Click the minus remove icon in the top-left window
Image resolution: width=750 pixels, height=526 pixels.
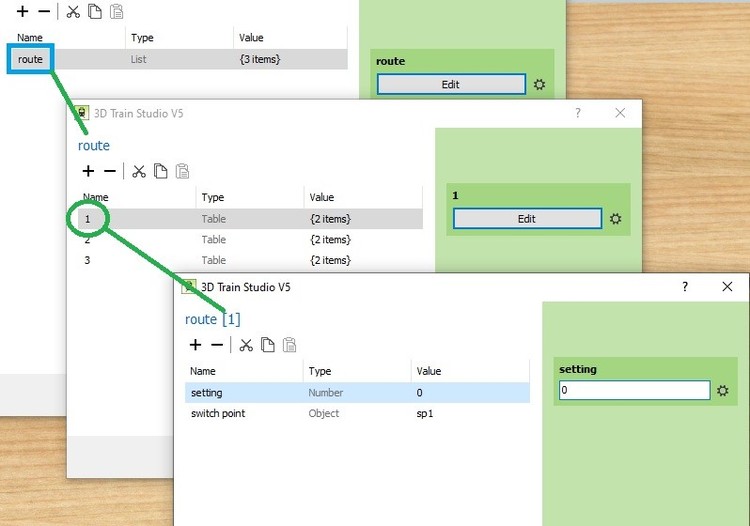[44, 11]
